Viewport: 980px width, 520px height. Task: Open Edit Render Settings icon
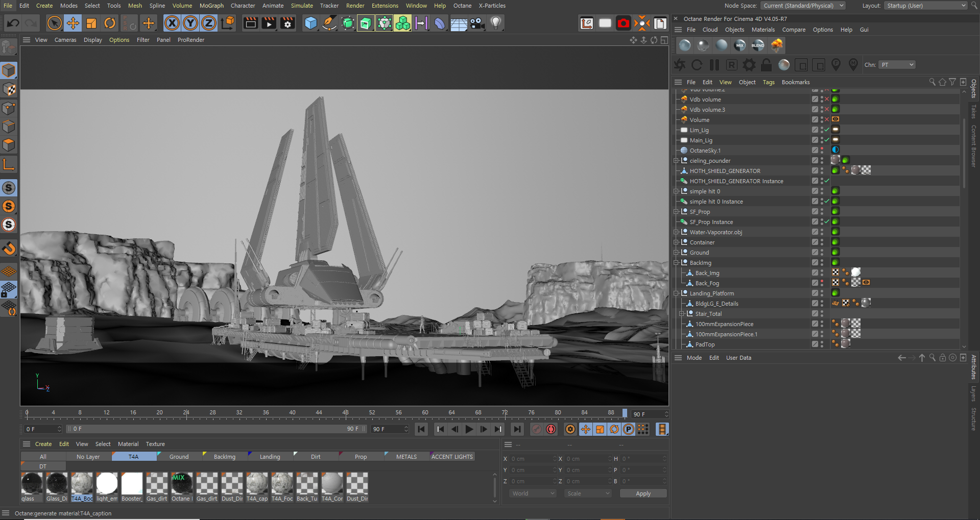[x=288, y=23]
